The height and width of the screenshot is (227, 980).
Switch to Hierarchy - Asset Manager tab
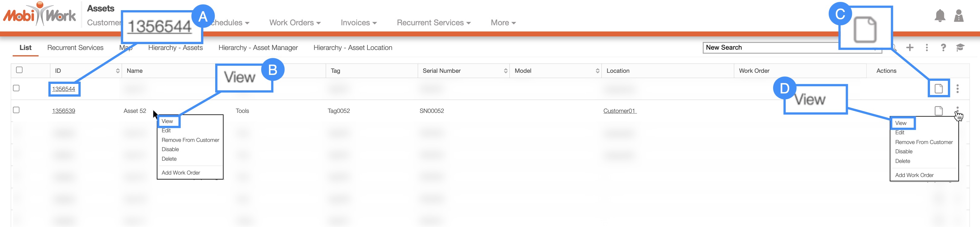pos(258,47)
